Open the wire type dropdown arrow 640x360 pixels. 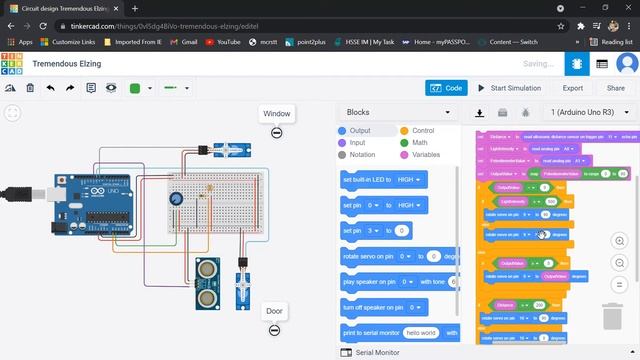187,88
